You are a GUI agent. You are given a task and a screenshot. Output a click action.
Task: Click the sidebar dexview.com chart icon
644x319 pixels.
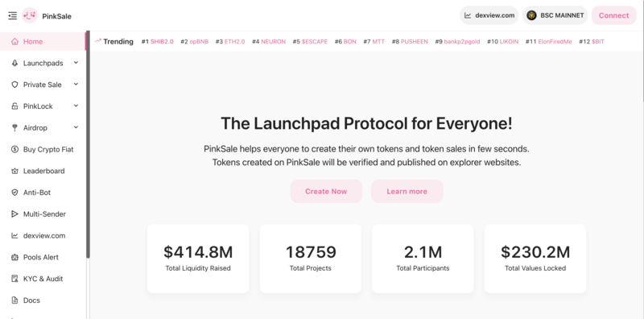(x=14, y=235)
